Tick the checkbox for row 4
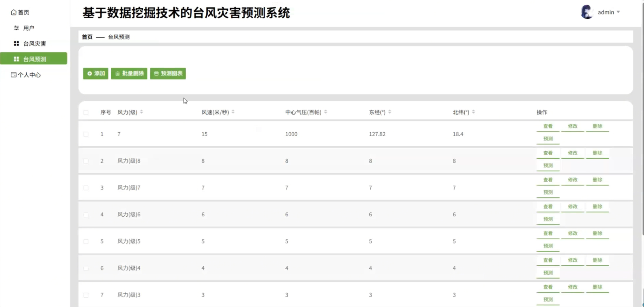 coord(86,215)
